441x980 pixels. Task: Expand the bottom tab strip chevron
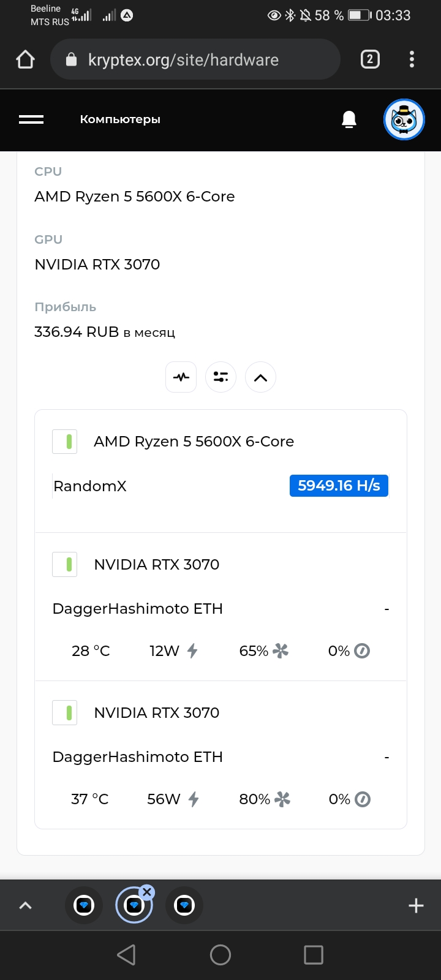[26, 905]
